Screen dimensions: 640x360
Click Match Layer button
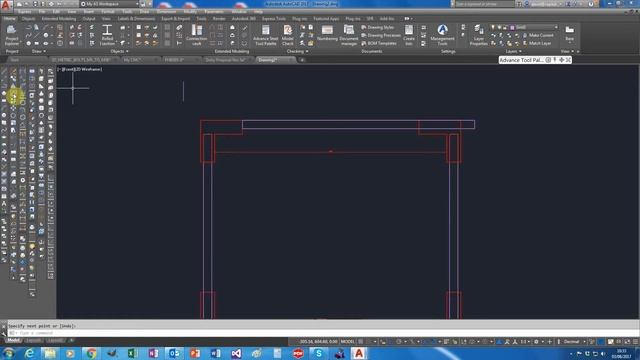coord(537,43)
